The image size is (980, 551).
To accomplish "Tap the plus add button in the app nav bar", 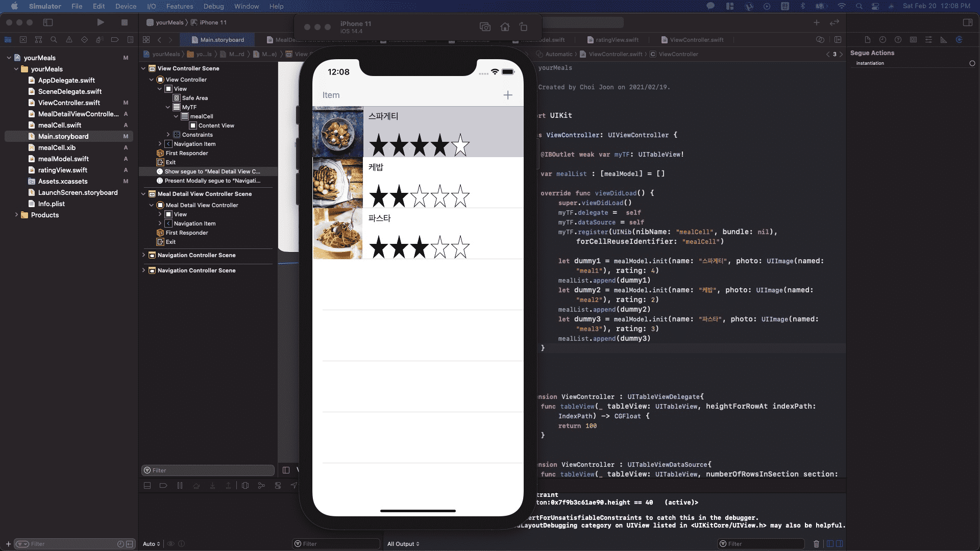I will [507, 95].
